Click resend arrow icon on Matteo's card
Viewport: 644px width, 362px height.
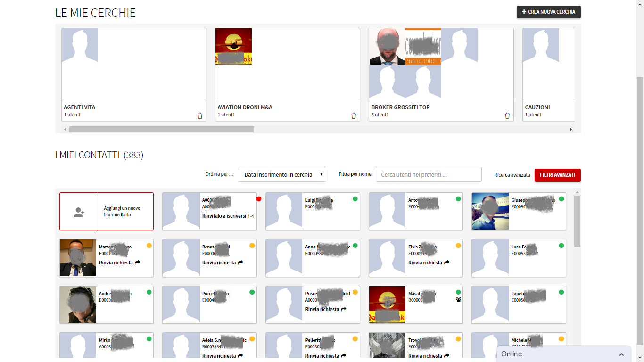[138, 263]
